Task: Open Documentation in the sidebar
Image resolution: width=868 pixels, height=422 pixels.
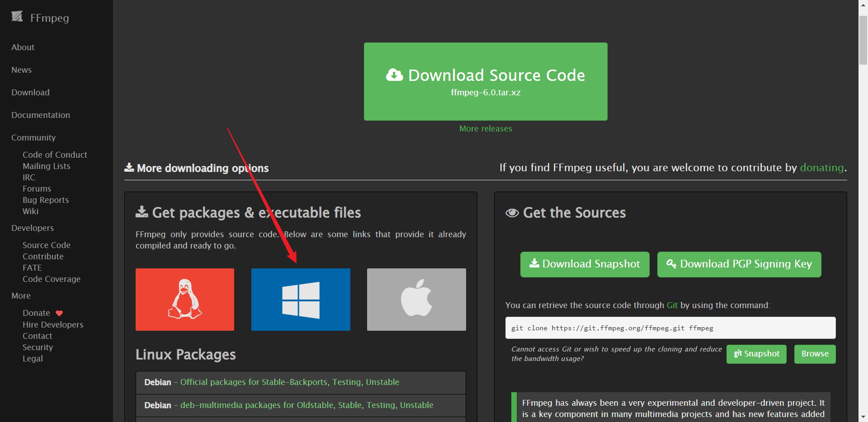Action: tap(41, 115)
